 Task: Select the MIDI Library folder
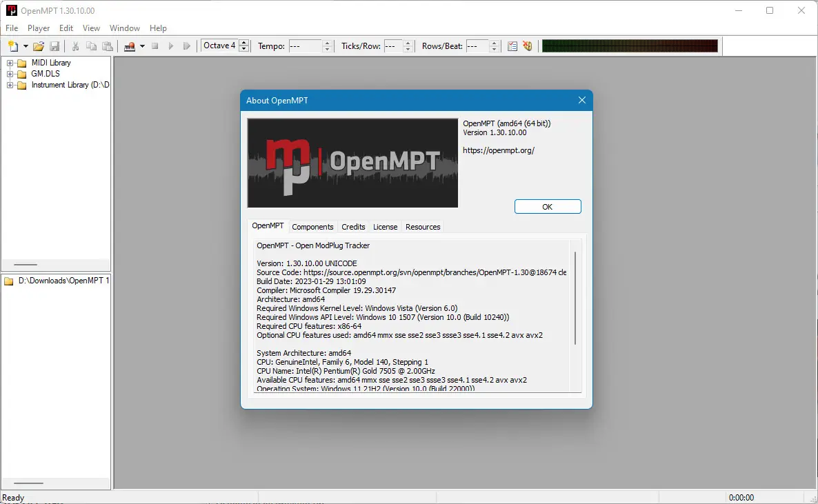[50, 63]
